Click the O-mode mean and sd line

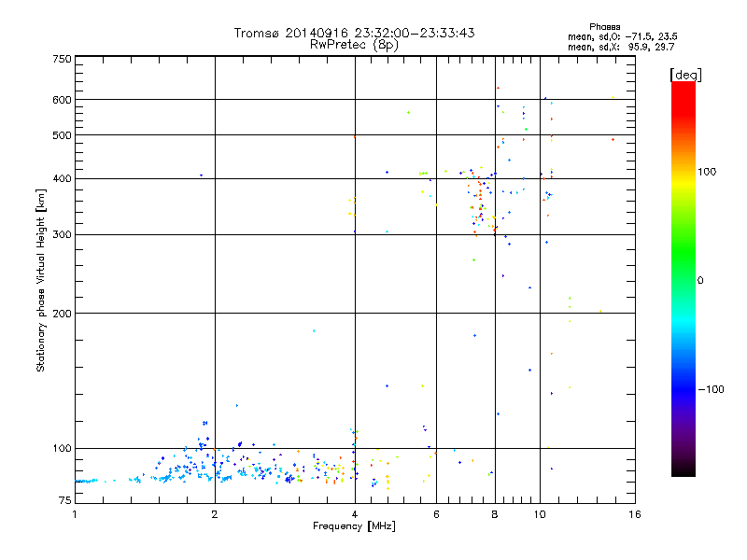pos(622,35)
